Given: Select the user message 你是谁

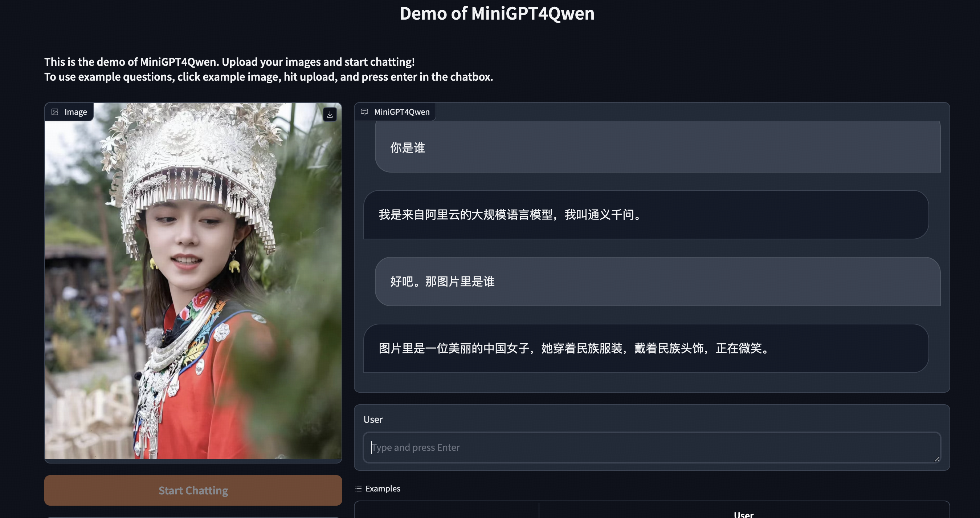Looking at the screenshot, I should click(x=407, y=148).
